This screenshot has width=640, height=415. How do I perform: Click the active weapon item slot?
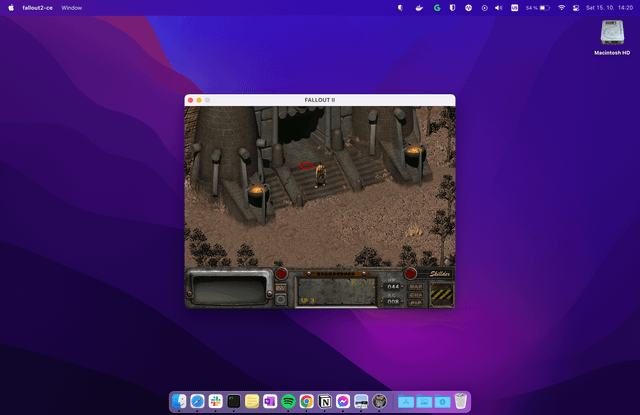[x=336, y=291]
